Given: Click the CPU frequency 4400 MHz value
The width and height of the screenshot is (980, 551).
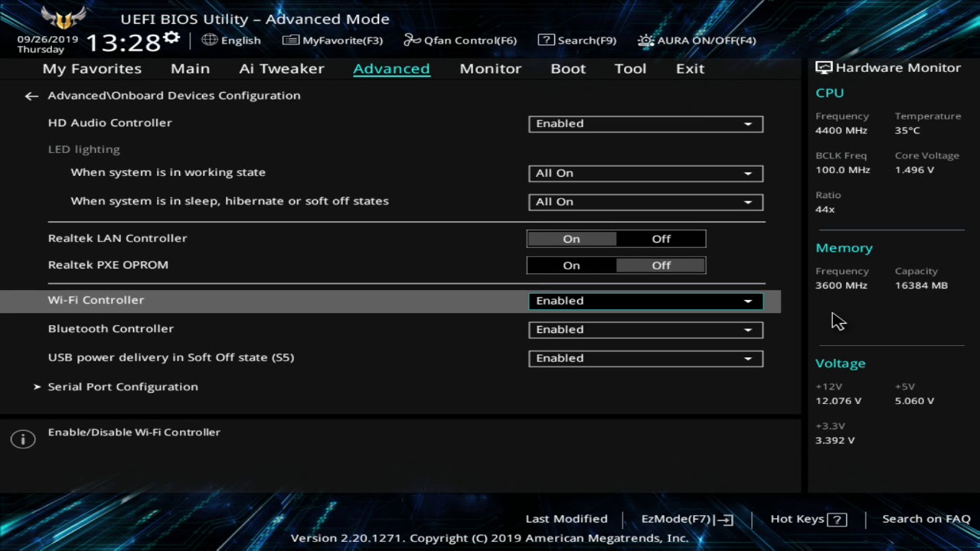Looking at the screenshot, I should 841,130.
